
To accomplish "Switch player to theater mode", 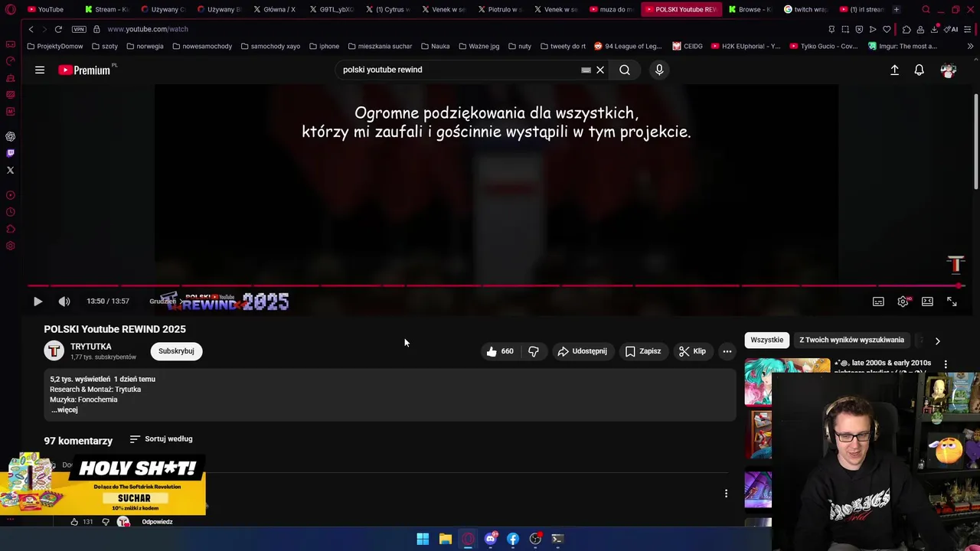I will [x=927, y=302].
